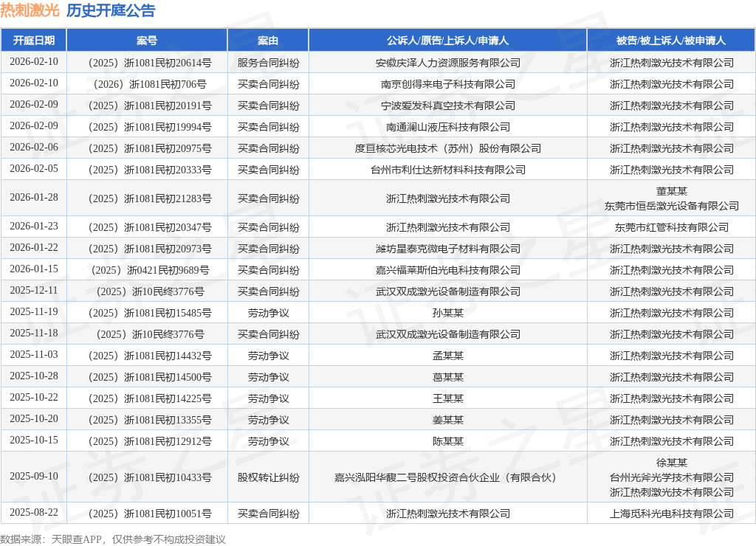756x546 pixels.
Task: Select case number (2025)浙1081民初20975号
Action: [x=150, y=148]
